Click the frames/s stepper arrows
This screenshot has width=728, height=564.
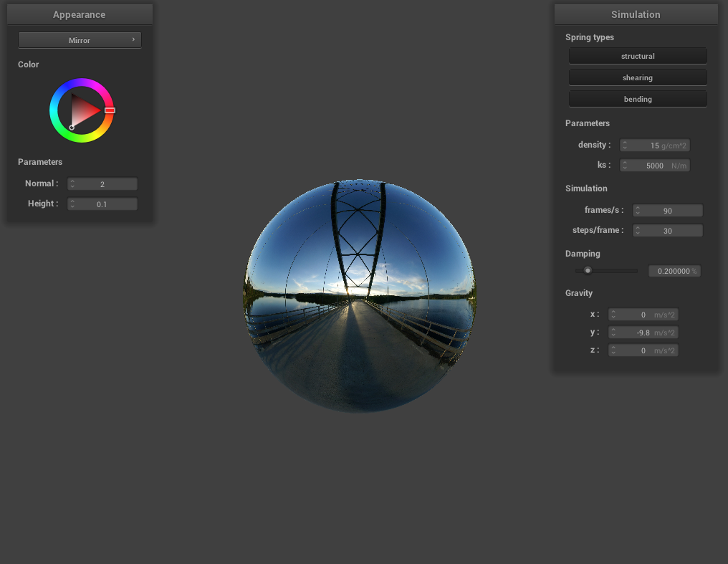coord(638,211)
